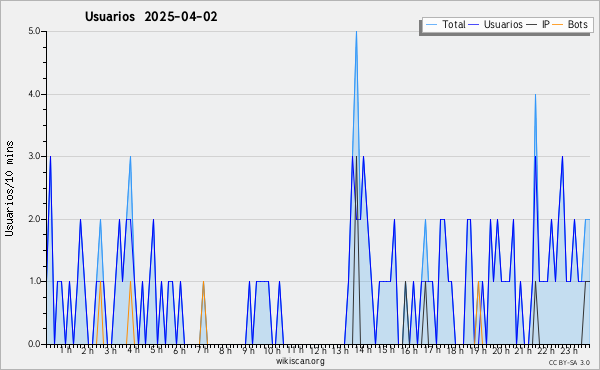Click the "Usuarios" legend entry

pyautogui.click(x=495, y=24)
